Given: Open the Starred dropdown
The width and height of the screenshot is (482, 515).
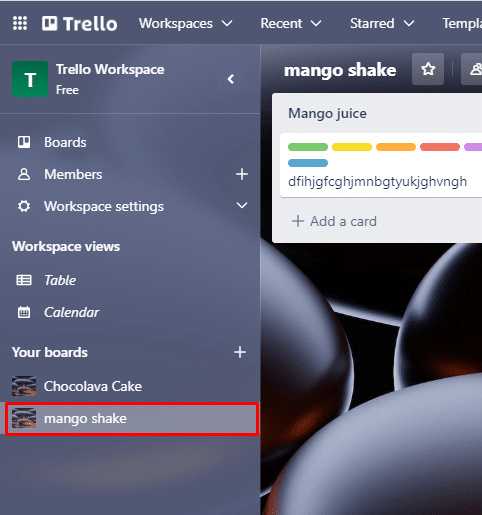Looking at the screenshot, I should (x=382, y=23).
